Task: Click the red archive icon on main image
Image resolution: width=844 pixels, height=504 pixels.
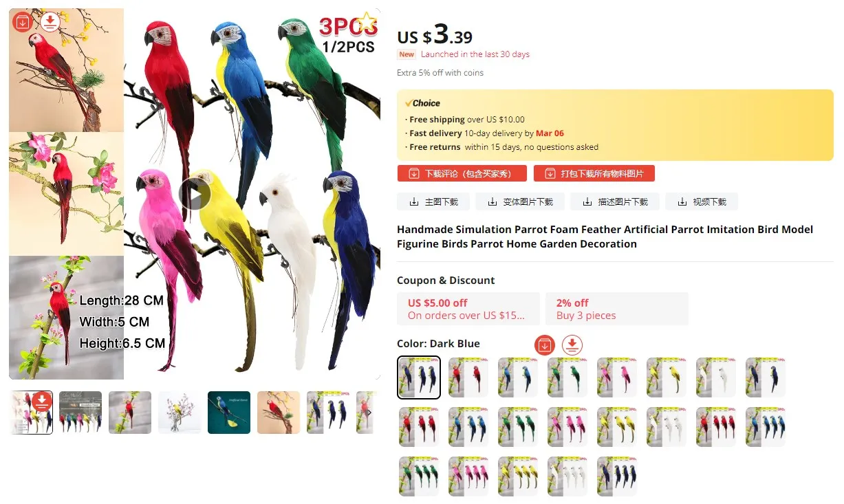Action: tap(23, 22)
